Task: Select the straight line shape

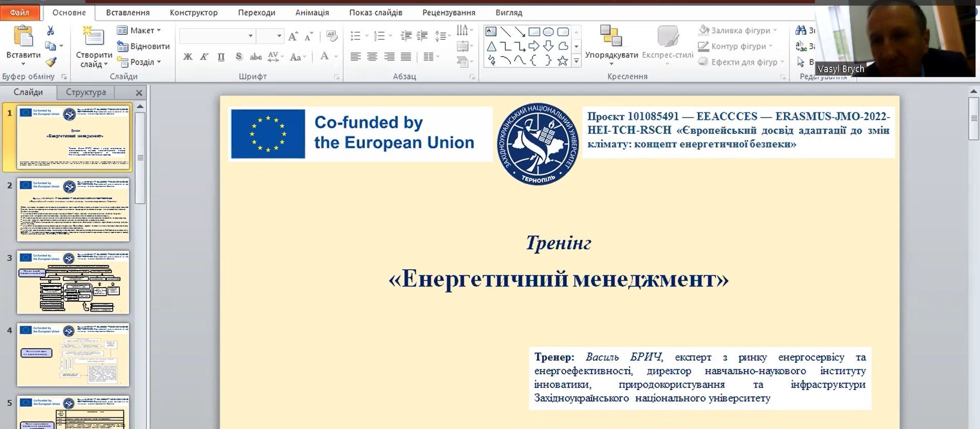Action: (505, 32)
